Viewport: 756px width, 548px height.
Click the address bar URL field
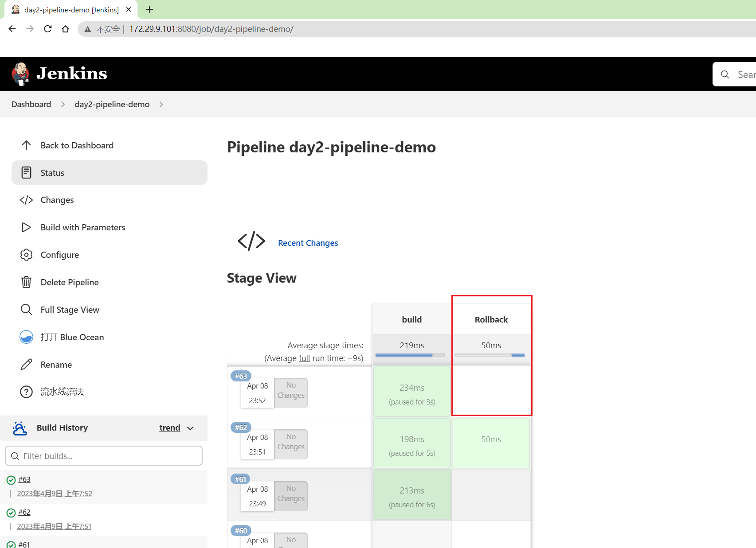click(417, 29)
